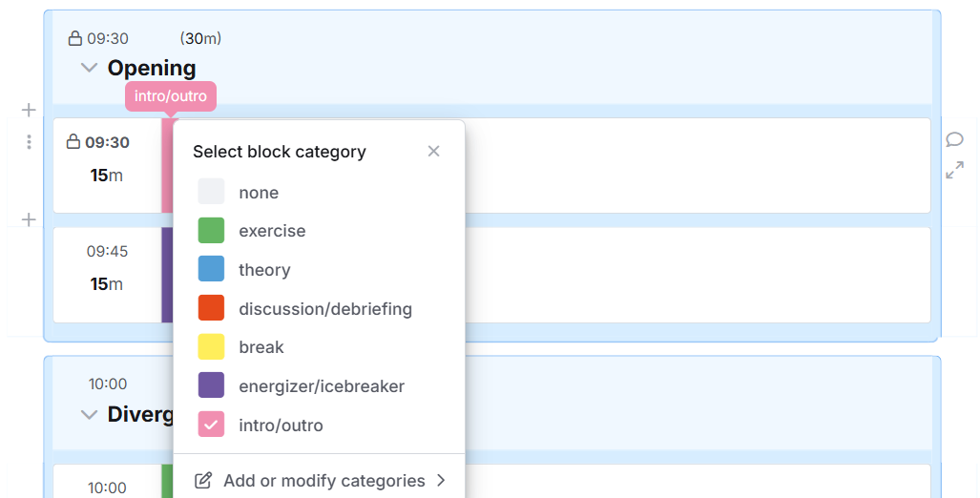Viewport: 980px width, 498px height.
Task: Click the 09:45 block start time
Action: (107, 251)
